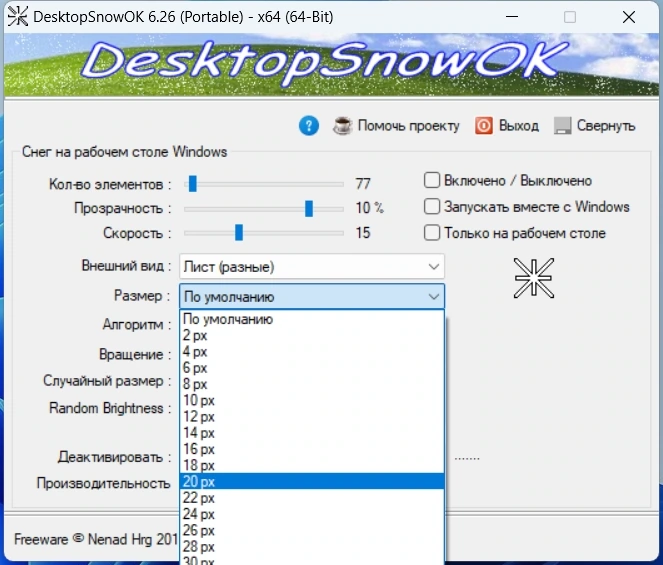Image resolution: width=663 pixels, height=565 pixels.
Task: Click the red power Выход icon
Action: pyautogui.click(x=484, y=126)
